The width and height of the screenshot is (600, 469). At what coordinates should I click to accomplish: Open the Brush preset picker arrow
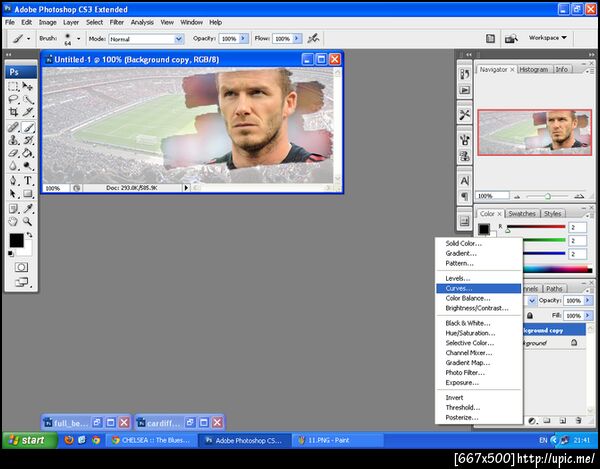(x=78, y=39)
